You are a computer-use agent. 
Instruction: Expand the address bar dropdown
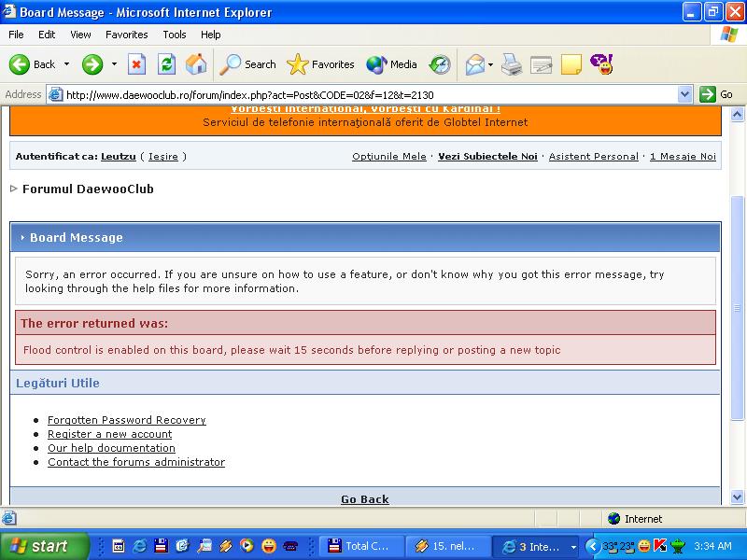pyautogui.click(x=684, y=94)
